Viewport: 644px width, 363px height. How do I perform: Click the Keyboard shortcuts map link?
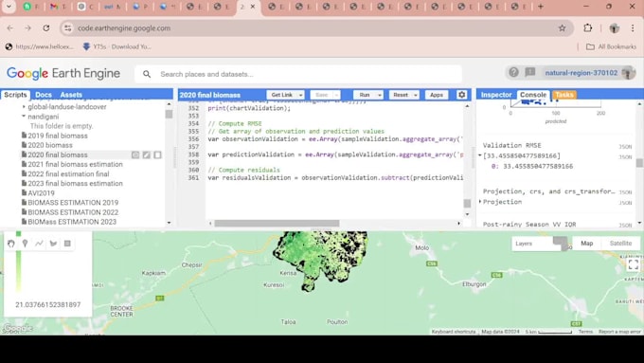pos(454,332)
